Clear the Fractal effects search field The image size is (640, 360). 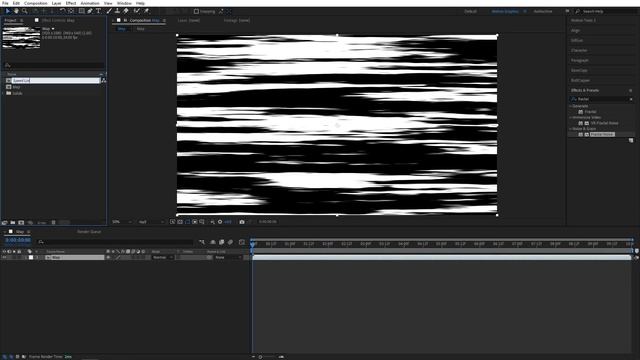[x=631, y=99]
